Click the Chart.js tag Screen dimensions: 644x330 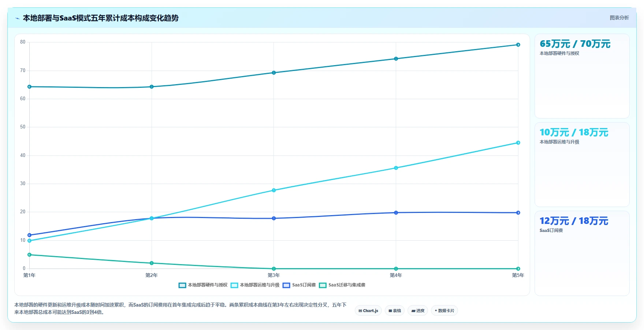[368, 311]
